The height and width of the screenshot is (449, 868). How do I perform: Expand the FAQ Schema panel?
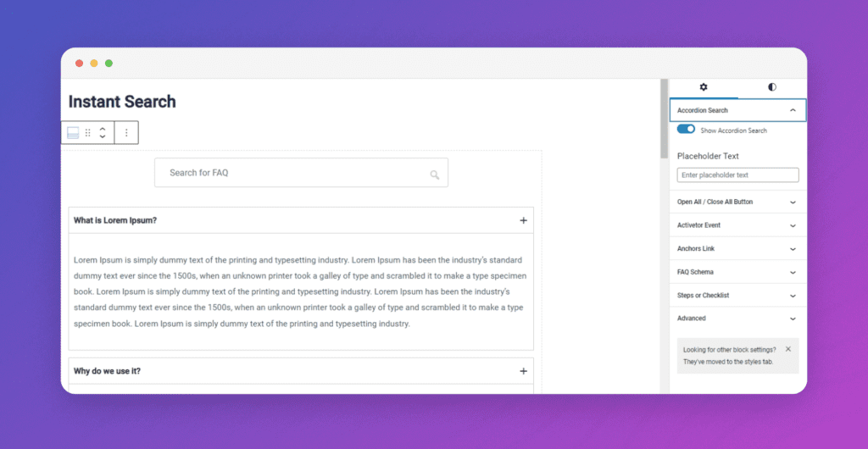point(792,272)
